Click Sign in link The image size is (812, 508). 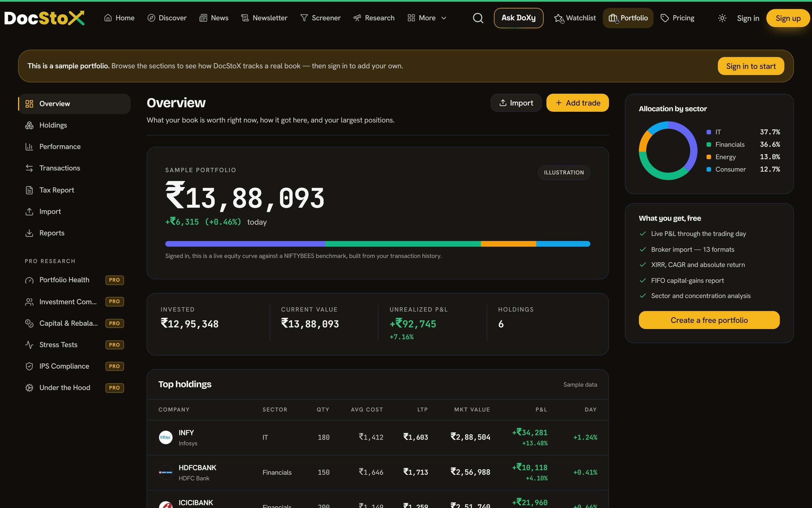point(748,18)
